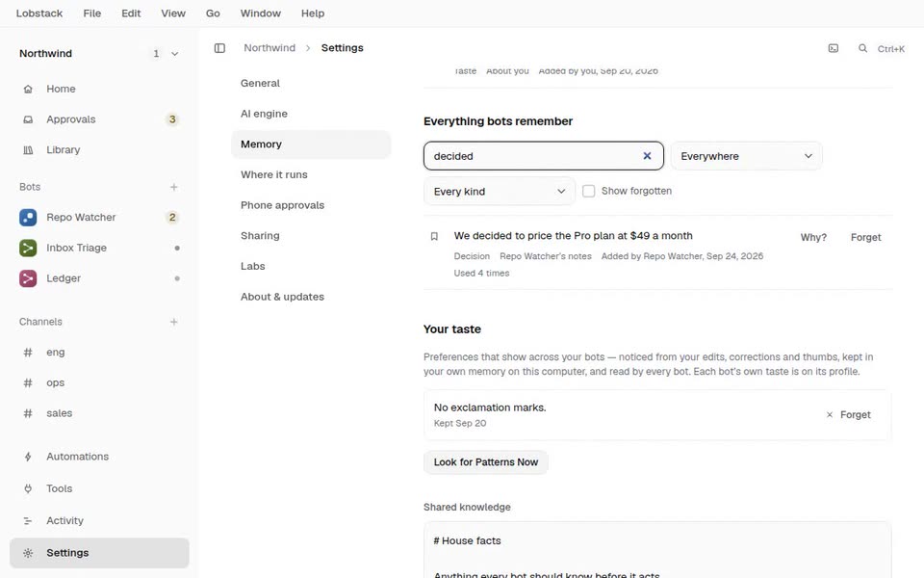The width and height of the screenshot is (924, 578).
Task: Open the Sharing settings tab
Action: tap(311, 236)
